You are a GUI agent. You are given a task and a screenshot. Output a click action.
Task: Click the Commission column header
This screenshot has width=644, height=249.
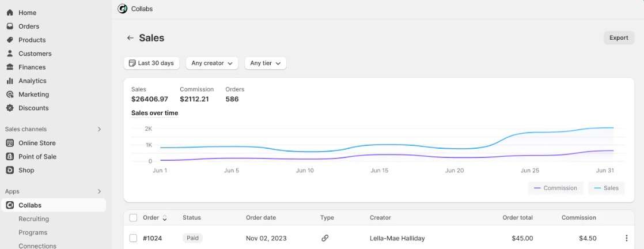coord(579,218)
